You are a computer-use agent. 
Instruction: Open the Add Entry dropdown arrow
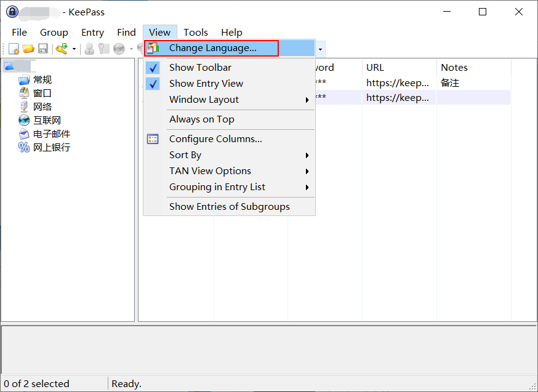click(x=74, y=49)
